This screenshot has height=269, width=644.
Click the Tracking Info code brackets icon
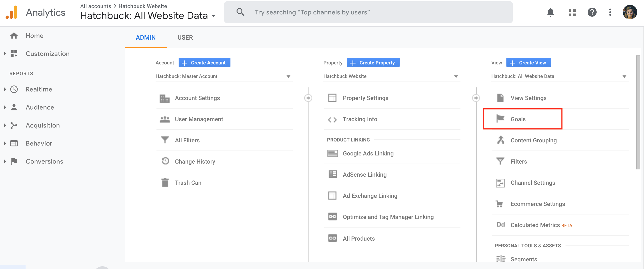point(332,120)
